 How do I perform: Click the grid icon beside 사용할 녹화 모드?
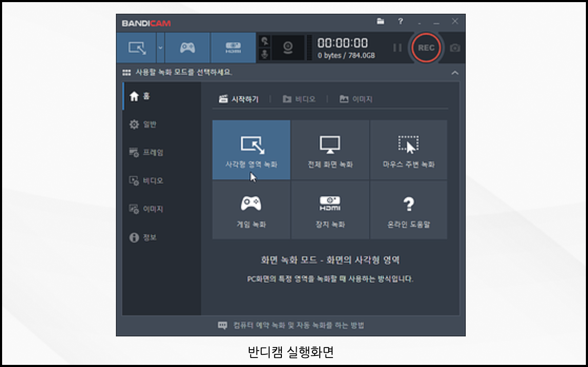pos(127,72)
